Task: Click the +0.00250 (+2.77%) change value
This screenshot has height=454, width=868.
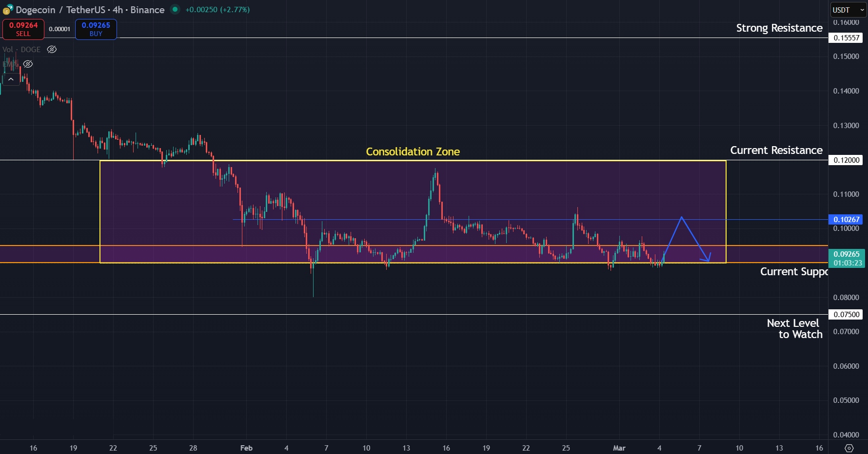Action: pos(217,10)
